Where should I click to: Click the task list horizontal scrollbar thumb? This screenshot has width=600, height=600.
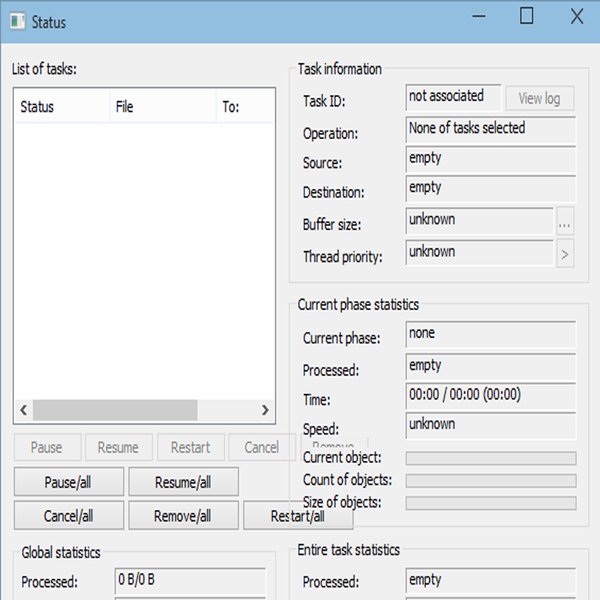coord(115,410)
